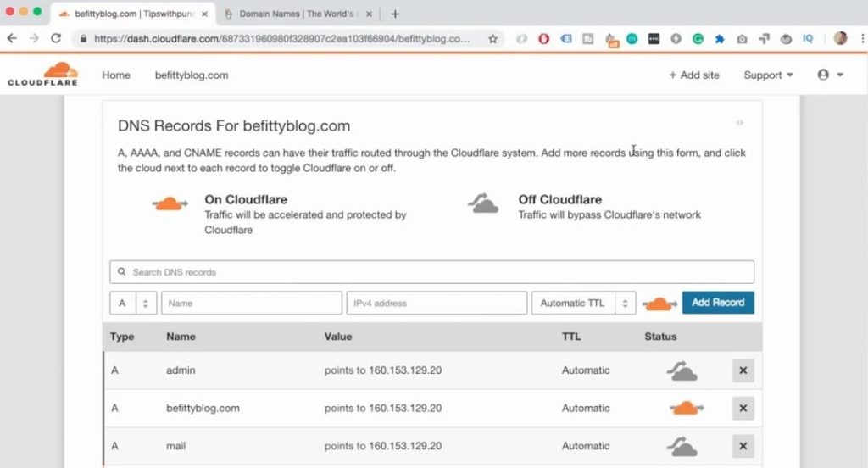The image size is (868, 468).
Task: Click the admin record name
Action: [181, 370]
